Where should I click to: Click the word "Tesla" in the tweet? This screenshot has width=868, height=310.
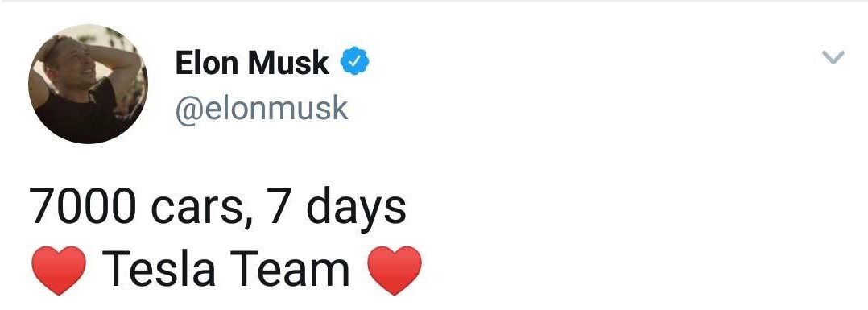[159, 269]
